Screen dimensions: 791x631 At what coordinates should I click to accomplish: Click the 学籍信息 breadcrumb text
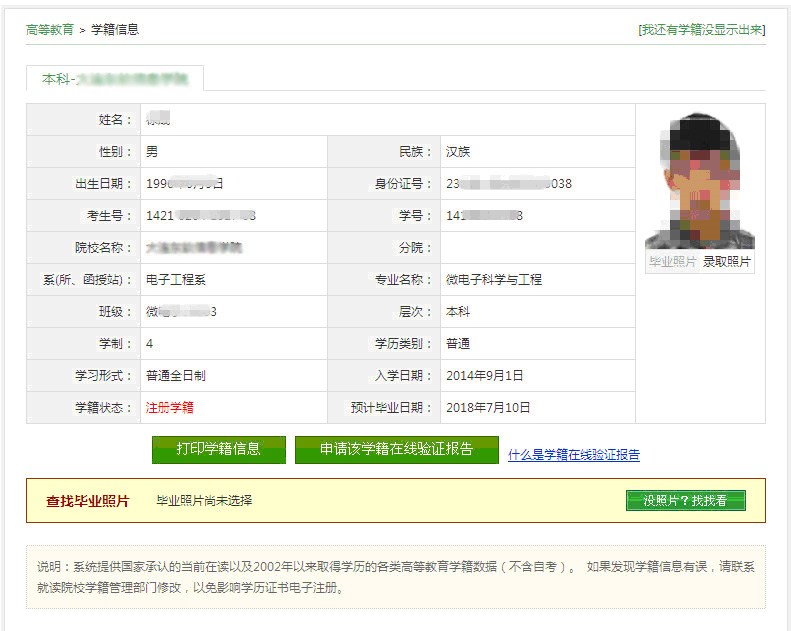(115, 30)
